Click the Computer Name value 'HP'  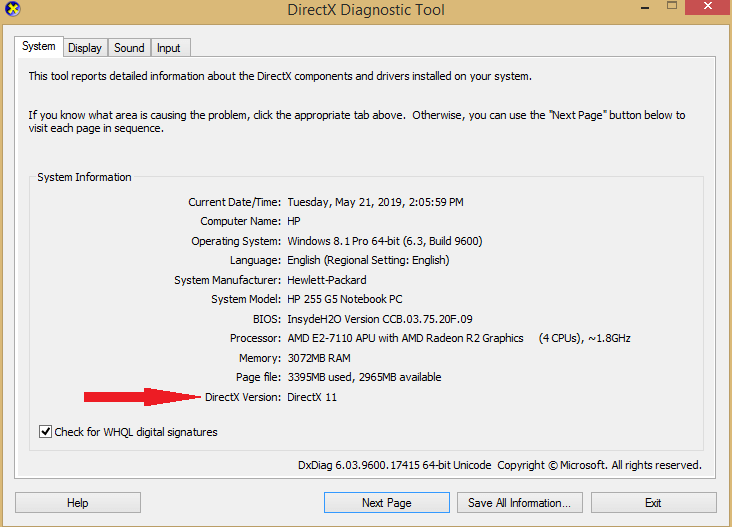tap(294, 221)
